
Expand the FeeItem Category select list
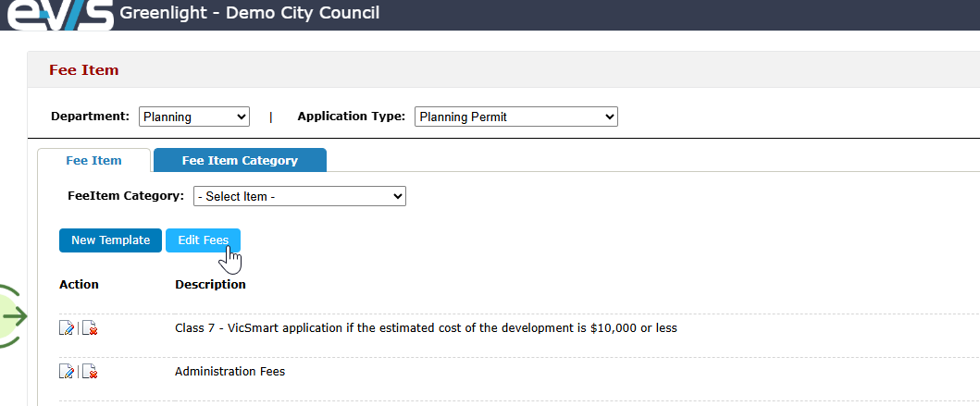300,196
